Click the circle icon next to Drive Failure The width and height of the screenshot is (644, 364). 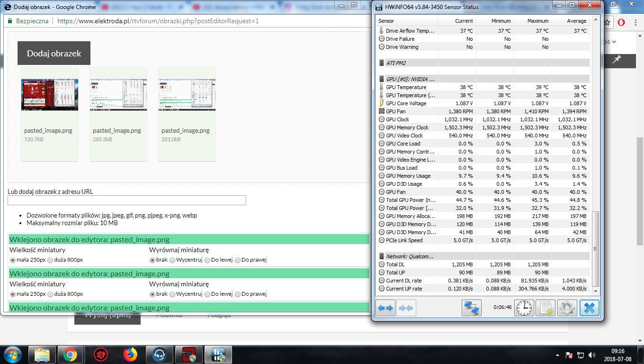click(382, 39)
